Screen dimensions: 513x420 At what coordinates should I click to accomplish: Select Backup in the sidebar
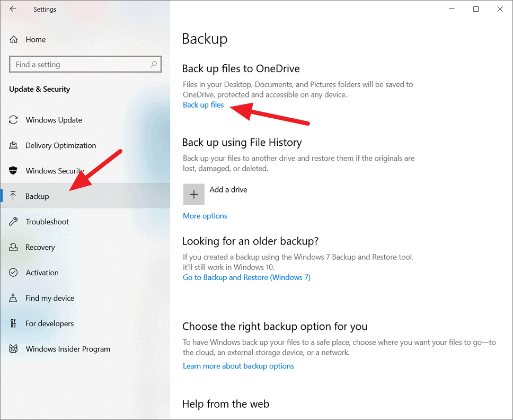(85, 196)
